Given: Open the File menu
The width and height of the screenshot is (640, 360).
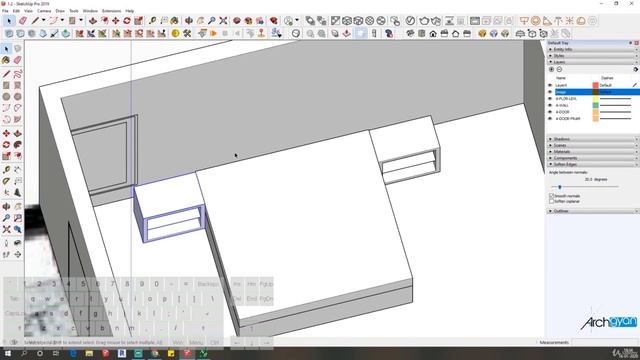Looking at the screenshot, I should tap(5, 11).
